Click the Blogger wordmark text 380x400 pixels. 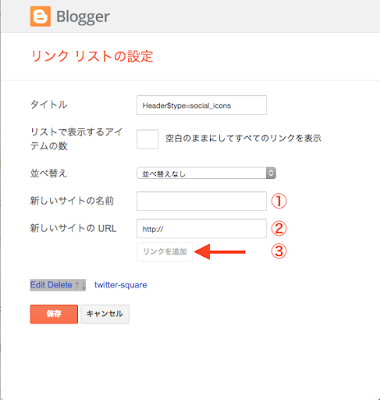click(x=83, y=17)
